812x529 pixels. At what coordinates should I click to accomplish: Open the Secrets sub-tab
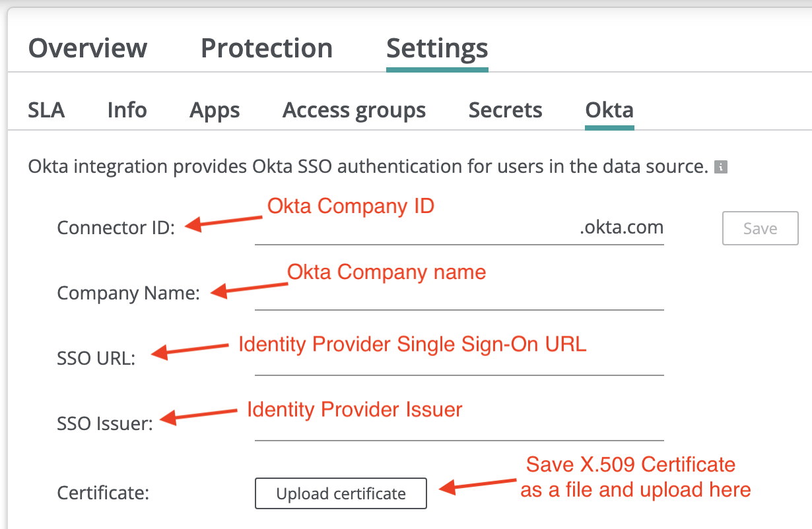[506, 110]
